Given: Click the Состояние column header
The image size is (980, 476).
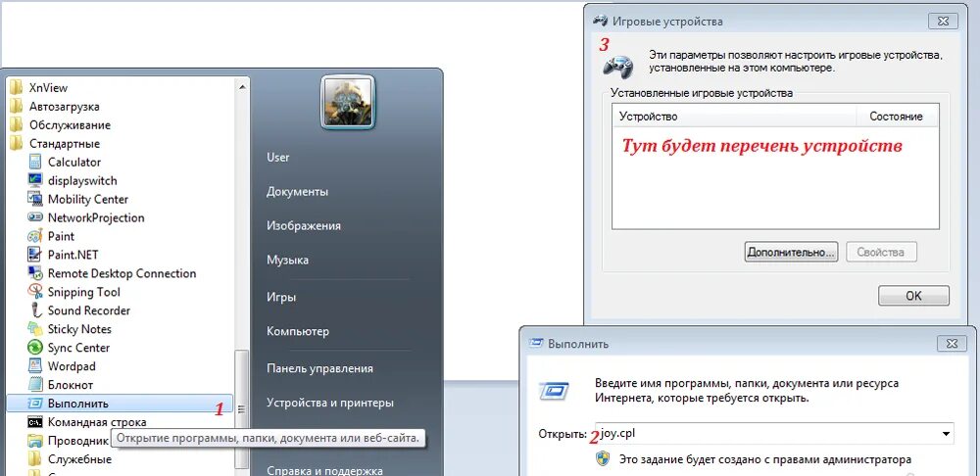Looking at the screenshot, I should [897, 117].
